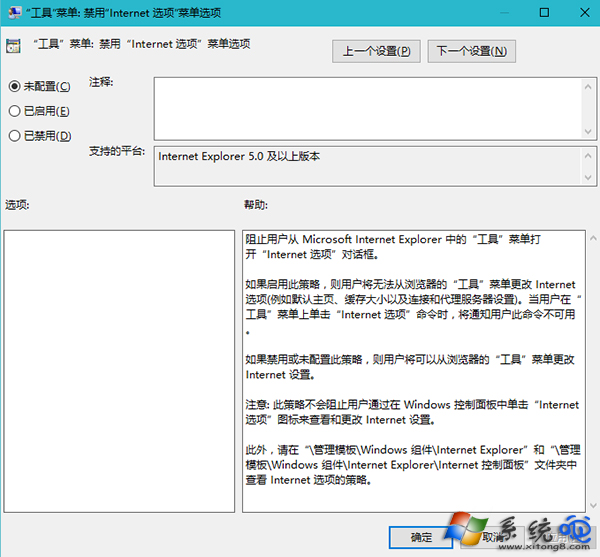Click the help paragraph starting with 此外

tap(413, 464)
